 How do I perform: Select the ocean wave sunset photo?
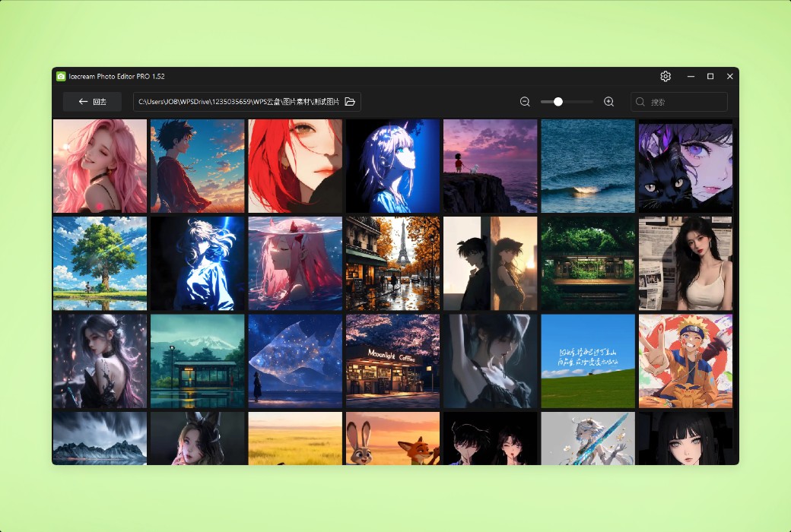click(x=588, y=166)
